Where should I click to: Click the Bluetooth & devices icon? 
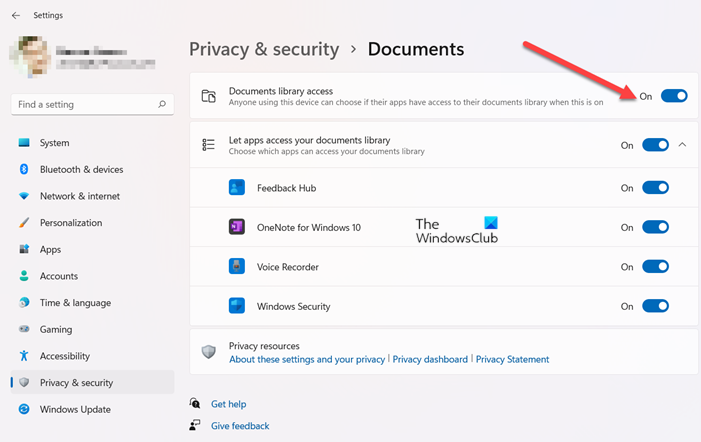(x=24, y=170)
